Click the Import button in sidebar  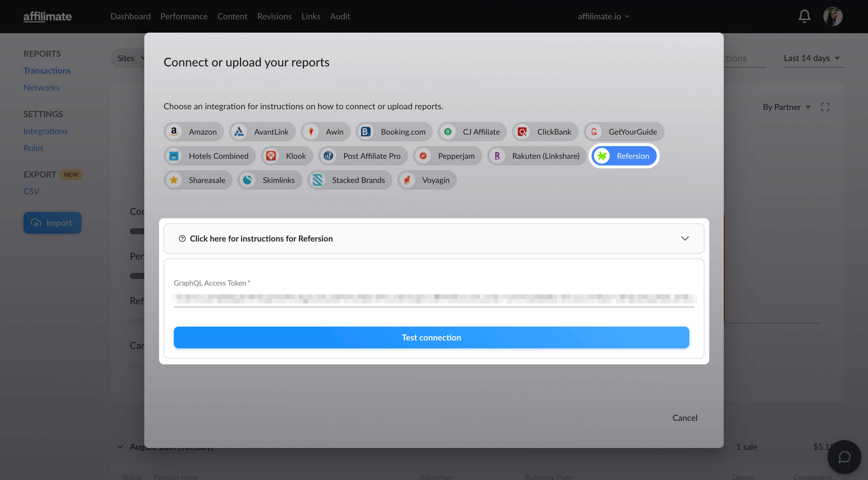pos(52,222)
